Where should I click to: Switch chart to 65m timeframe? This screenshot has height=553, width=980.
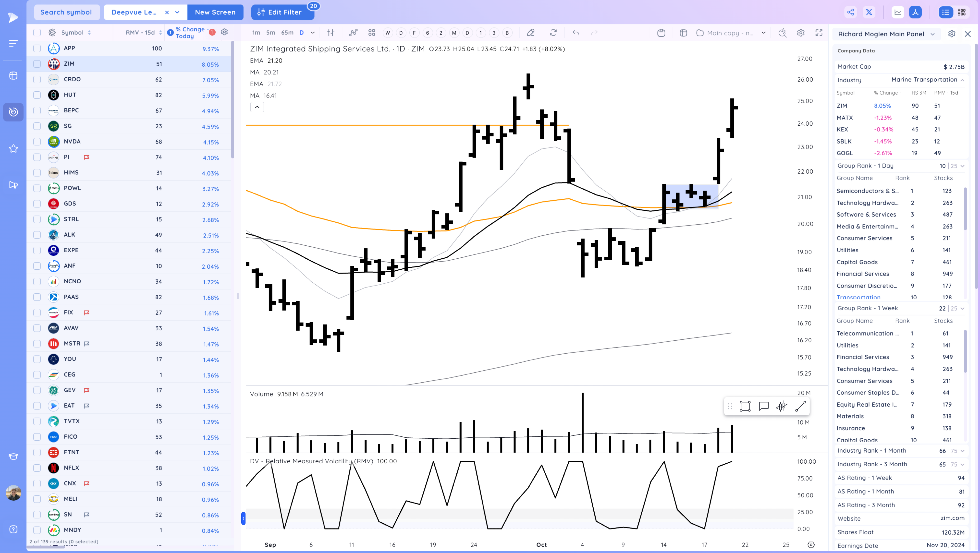pyautogui.click(x=287, y=33)
